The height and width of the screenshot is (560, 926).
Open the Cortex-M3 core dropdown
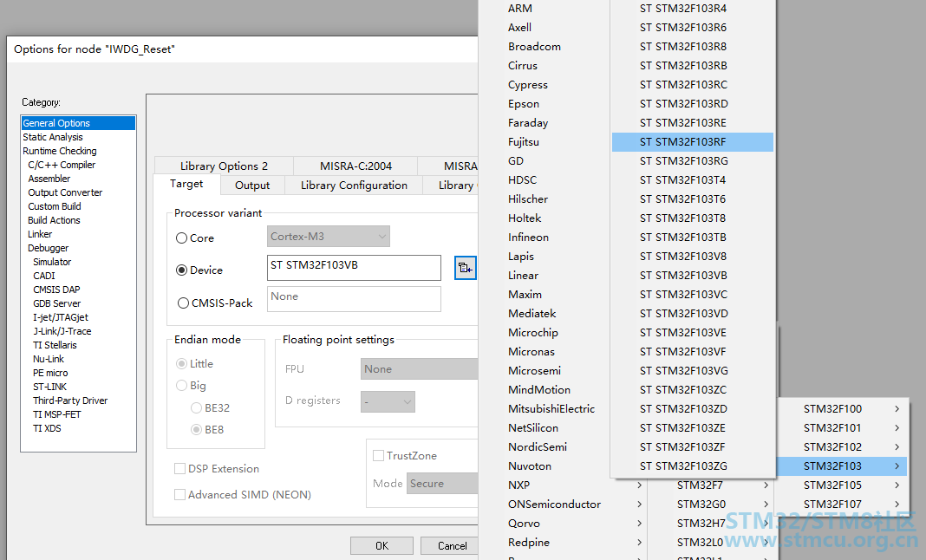[329, 237]
